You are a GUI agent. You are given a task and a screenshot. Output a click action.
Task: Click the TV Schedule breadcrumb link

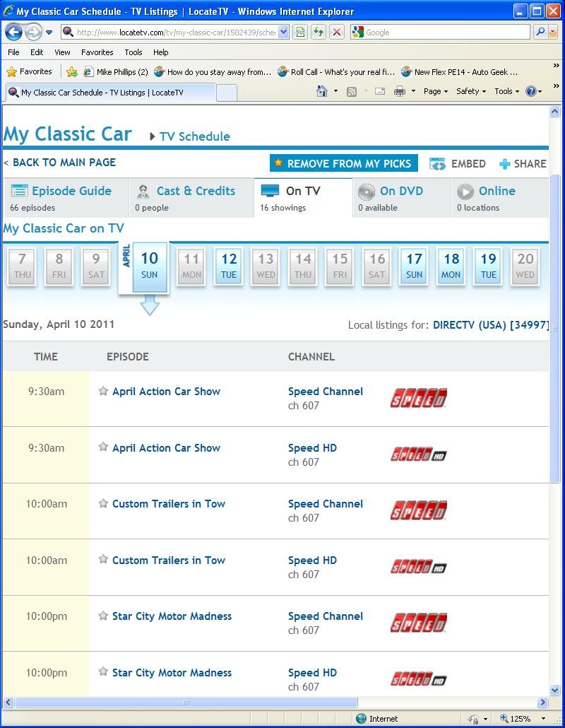(194, 136)
